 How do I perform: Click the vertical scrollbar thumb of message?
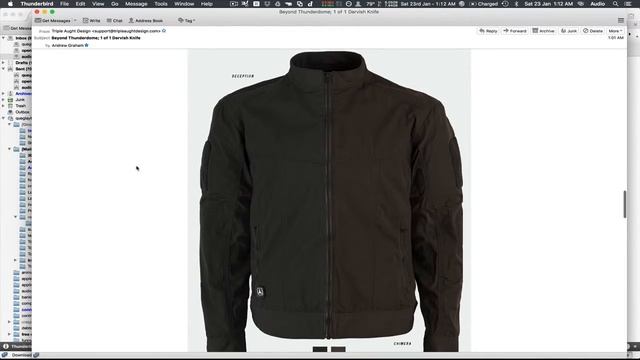(x=624, y=204)
